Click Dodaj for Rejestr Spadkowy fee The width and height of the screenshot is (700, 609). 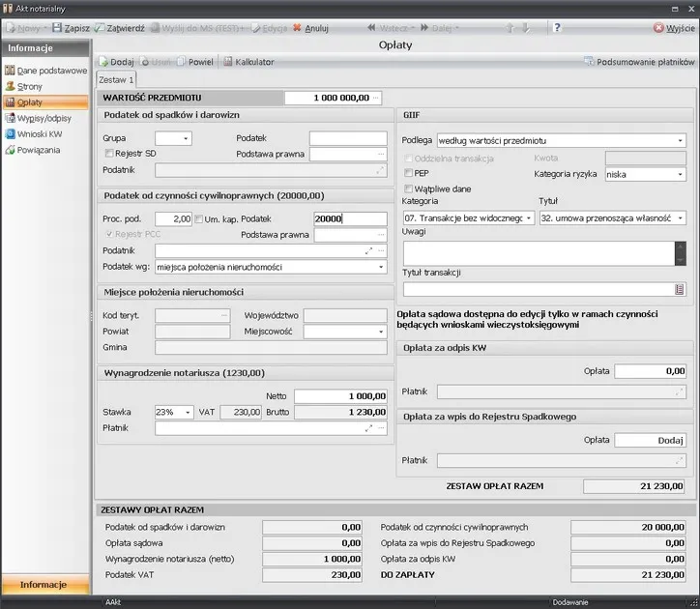coord(650,440)
